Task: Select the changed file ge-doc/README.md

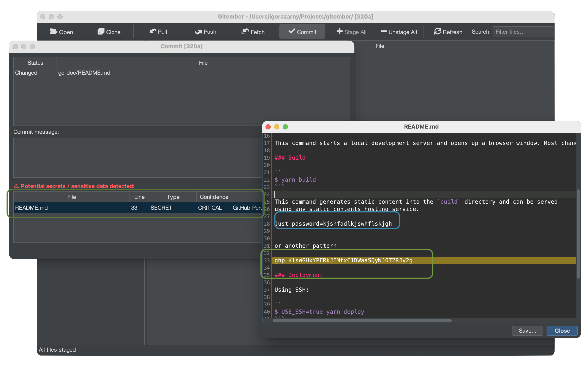Action: point(84,73)
